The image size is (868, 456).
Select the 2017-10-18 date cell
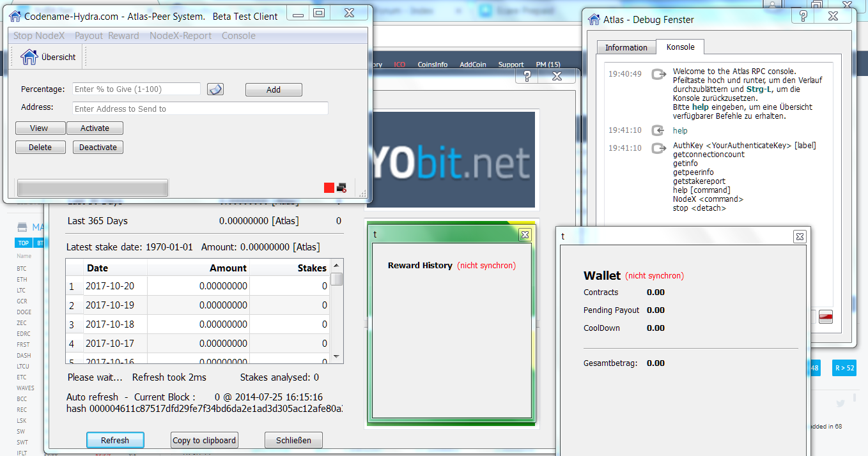tap(115, 324)
